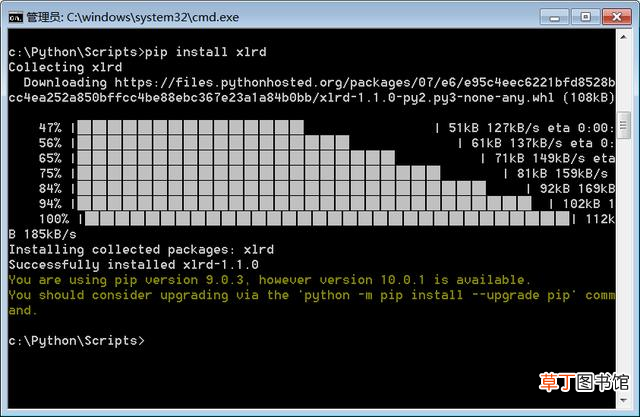Click the 'Collecting xlrd' line
Viewport: 640px width, 417px height.
[65, 67]
